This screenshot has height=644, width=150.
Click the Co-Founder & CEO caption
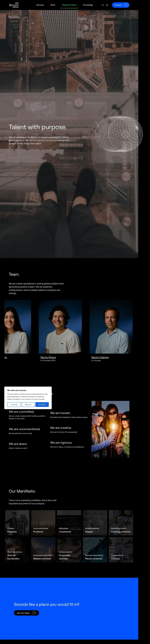[48, 361]
